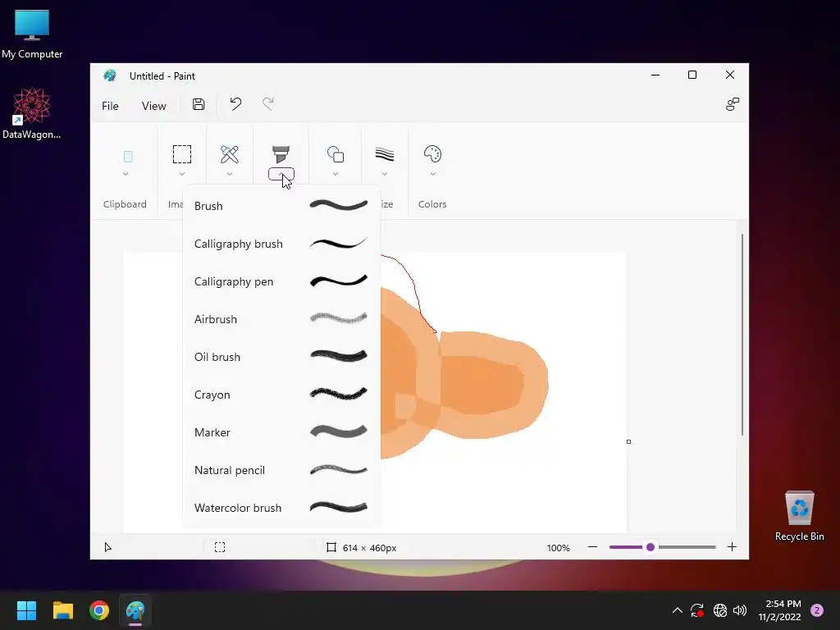Screen dimensions: 840x630
Task: Choose Brush from the brushes list
Action: click(282, 206)
